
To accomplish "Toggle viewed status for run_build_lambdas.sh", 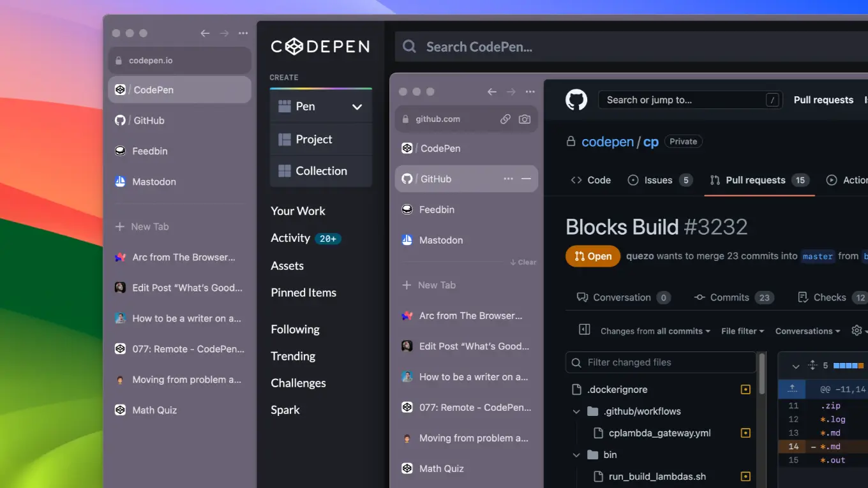I will pos(745,476).
